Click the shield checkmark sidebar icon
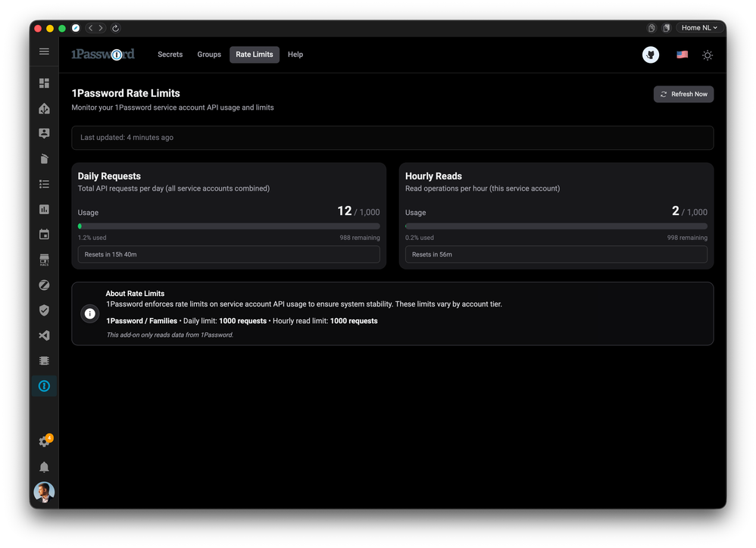 tap(44, 310)
